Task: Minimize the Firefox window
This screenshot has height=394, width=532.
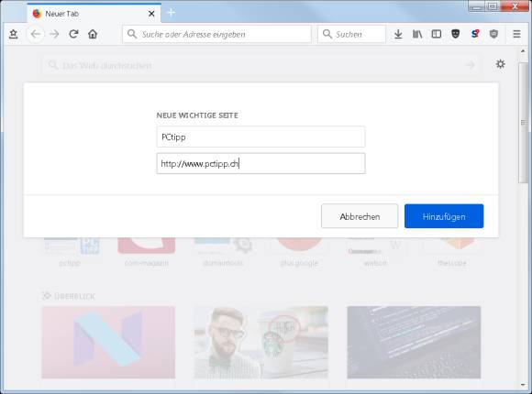Action: [476, 6]
